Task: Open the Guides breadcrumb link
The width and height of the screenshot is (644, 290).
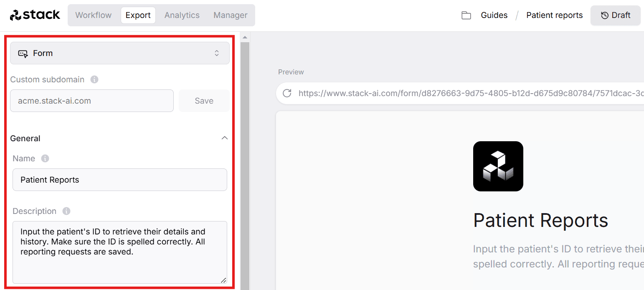Action: pyautogui.click(x=494, y=15)
